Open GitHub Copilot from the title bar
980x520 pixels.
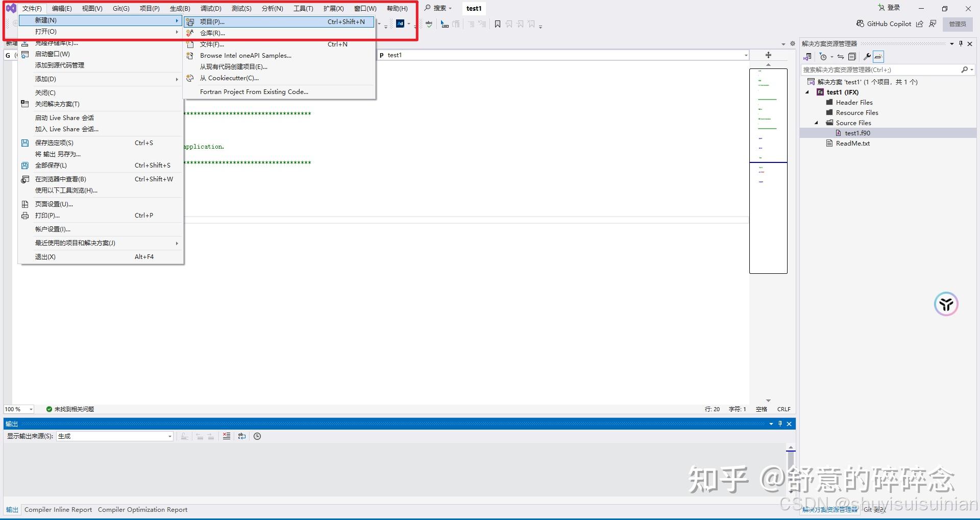(887, 23)
